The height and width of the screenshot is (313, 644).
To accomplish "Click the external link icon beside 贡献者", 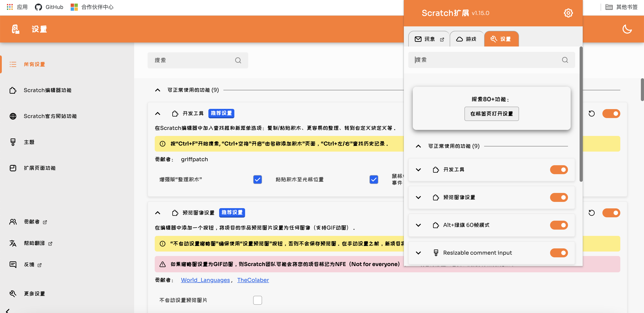I will (45, 222).
